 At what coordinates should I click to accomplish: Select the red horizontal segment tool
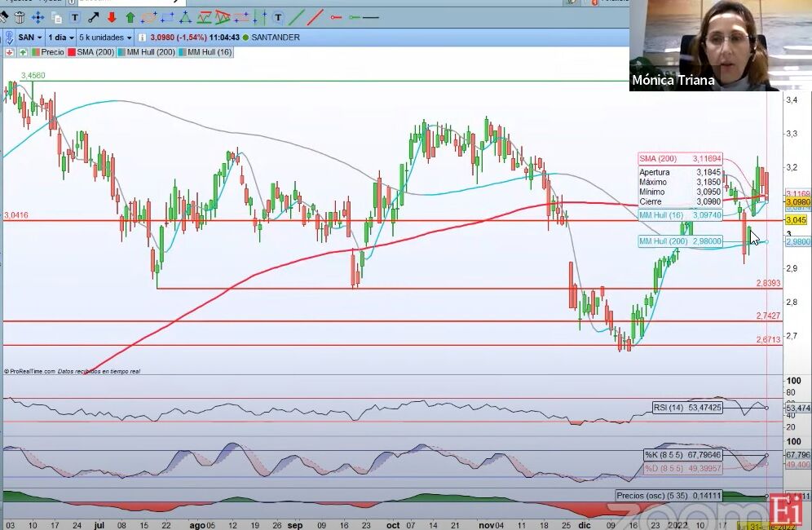click(336, 18)
